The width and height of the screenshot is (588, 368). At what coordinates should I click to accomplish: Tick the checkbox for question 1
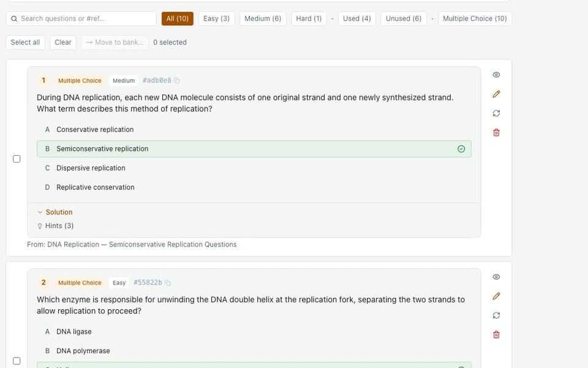coord(17,159)
